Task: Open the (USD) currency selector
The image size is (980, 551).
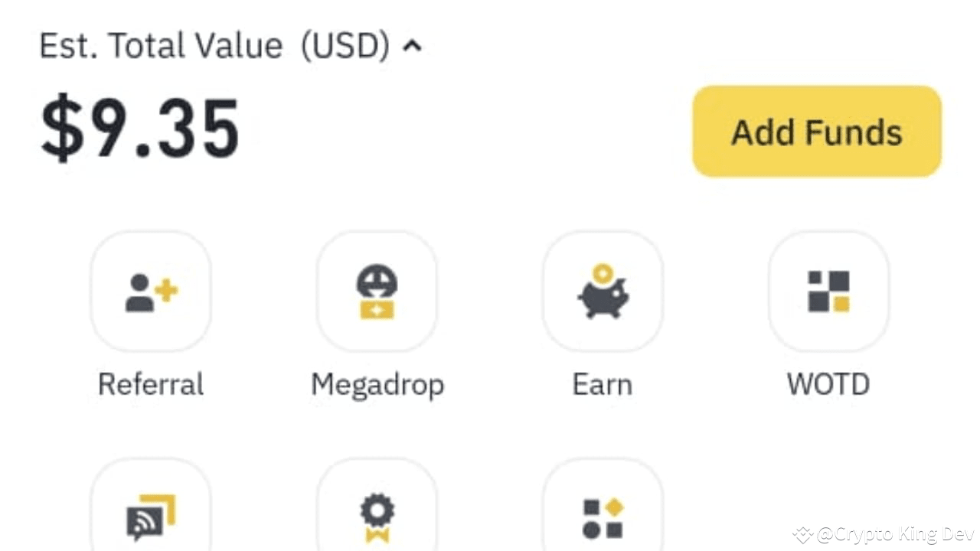Action: click(345, 47)
